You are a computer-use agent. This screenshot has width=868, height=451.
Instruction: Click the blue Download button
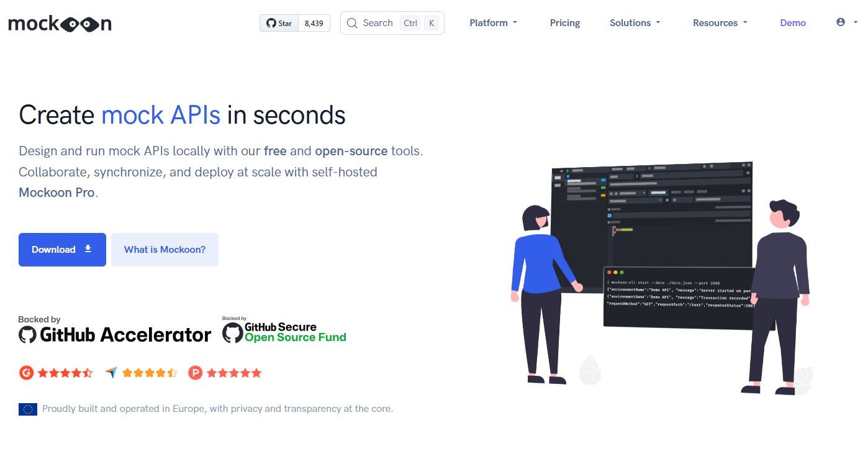pyautogui.click(x=62, y=250)
